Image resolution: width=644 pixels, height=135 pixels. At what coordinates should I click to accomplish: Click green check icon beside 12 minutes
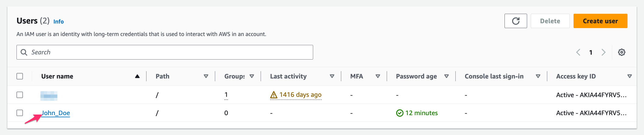point(400,113)
